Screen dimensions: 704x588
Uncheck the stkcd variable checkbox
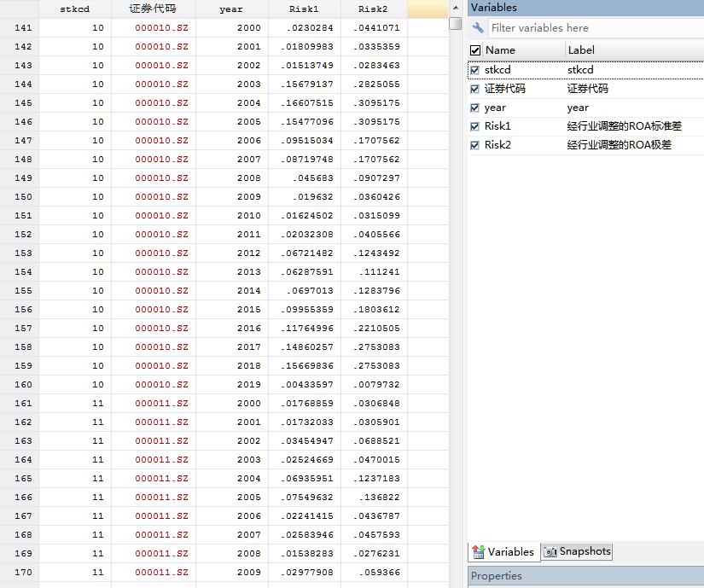474,70
